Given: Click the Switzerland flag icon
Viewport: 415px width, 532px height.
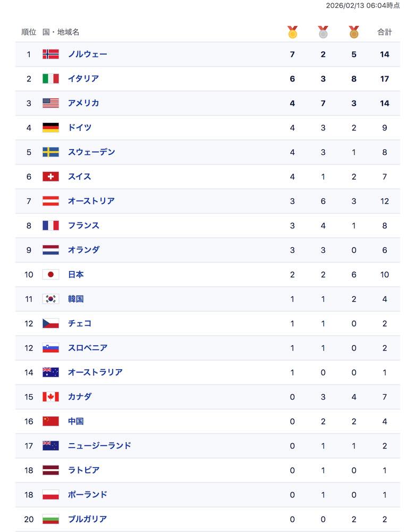Looking at the screenshot, I should (x=50, y=177).
